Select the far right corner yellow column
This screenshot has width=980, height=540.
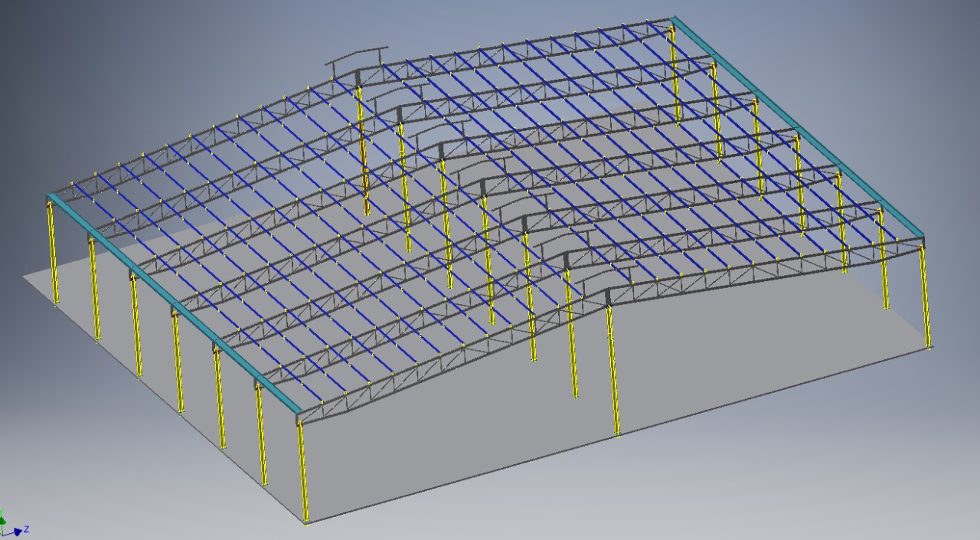[926, 299]
